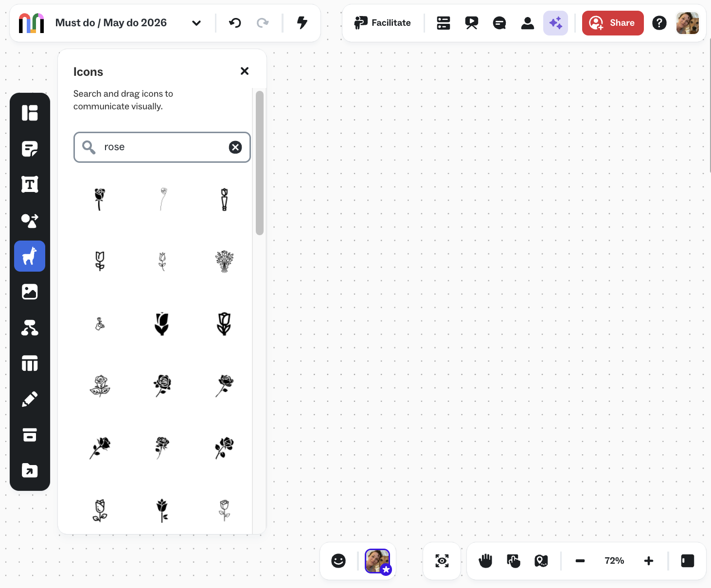Select the pen drawing tool

(30, 399)
